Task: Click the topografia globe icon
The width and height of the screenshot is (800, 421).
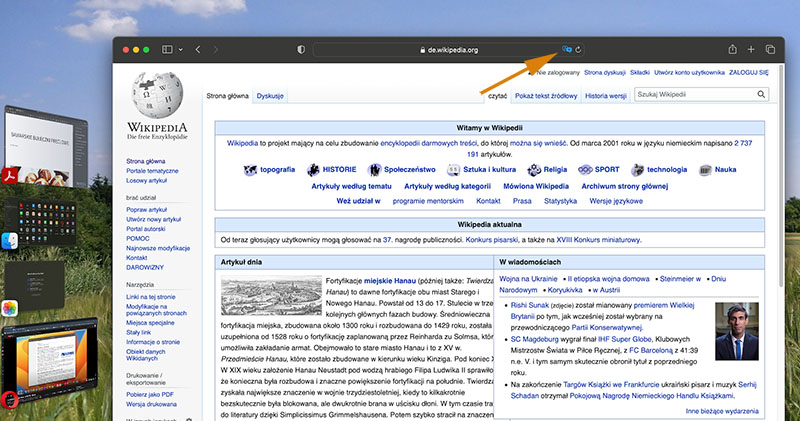Action: pyautogui.click(x=250, y=170)
